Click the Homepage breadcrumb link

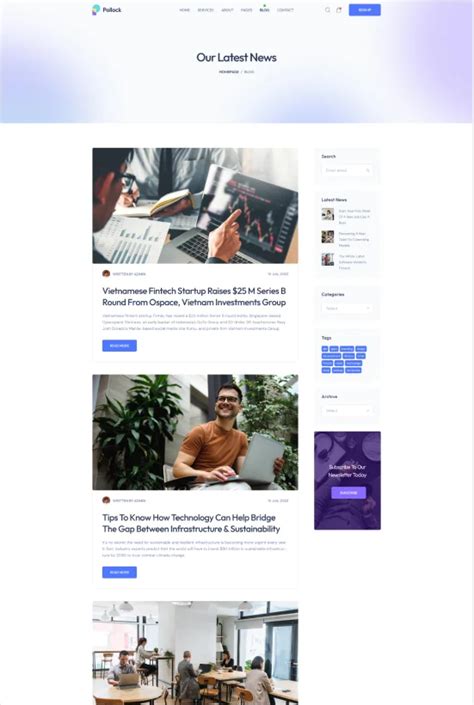click(x=229, y=72)
